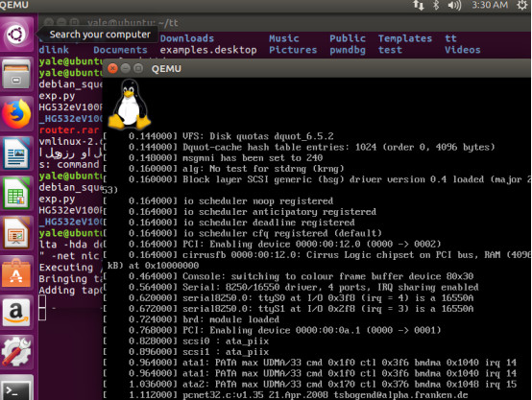Minimize the QEMU window
The width and height of the screenshot is (532, 400).
click(126, 68)
